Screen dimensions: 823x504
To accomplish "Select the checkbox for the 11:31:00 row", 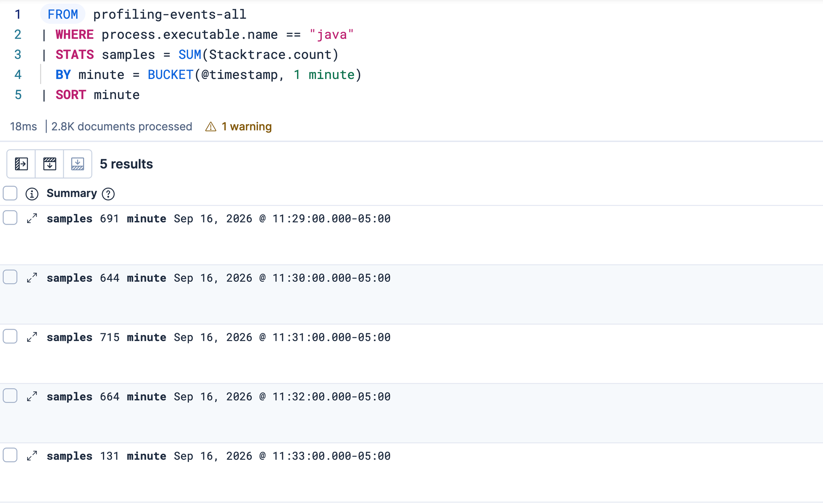I will (x=10, y=336).
